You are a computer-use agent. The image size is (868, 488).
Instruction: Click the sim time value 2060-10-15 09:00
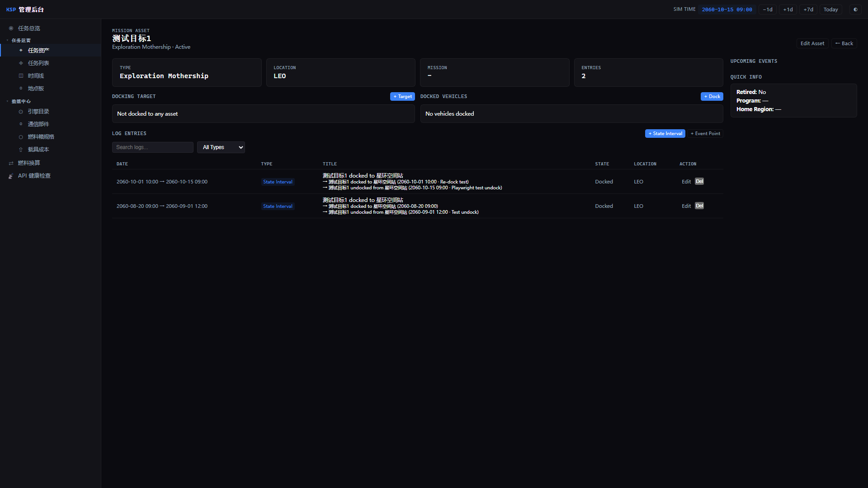click(x=727, y=9)
